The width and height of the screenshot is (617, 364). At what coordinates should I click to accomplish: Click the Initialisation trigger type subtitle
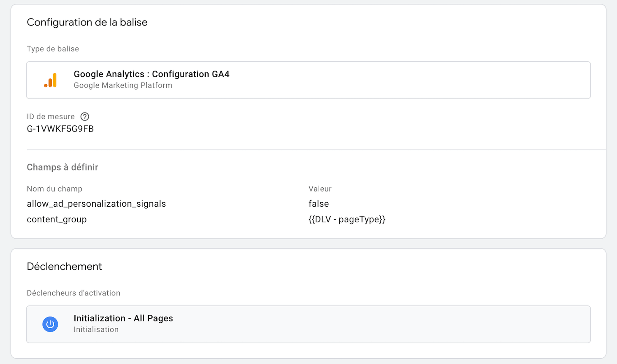96,329
